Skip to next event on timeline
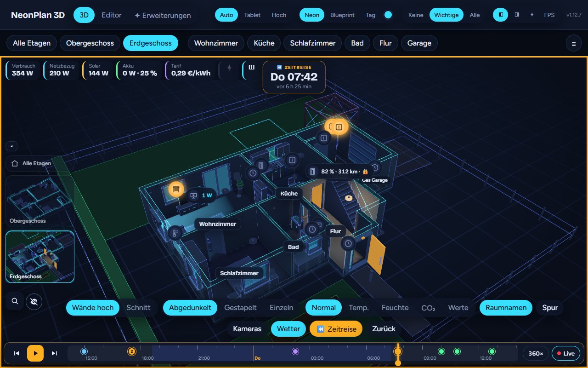 [54, 353]
